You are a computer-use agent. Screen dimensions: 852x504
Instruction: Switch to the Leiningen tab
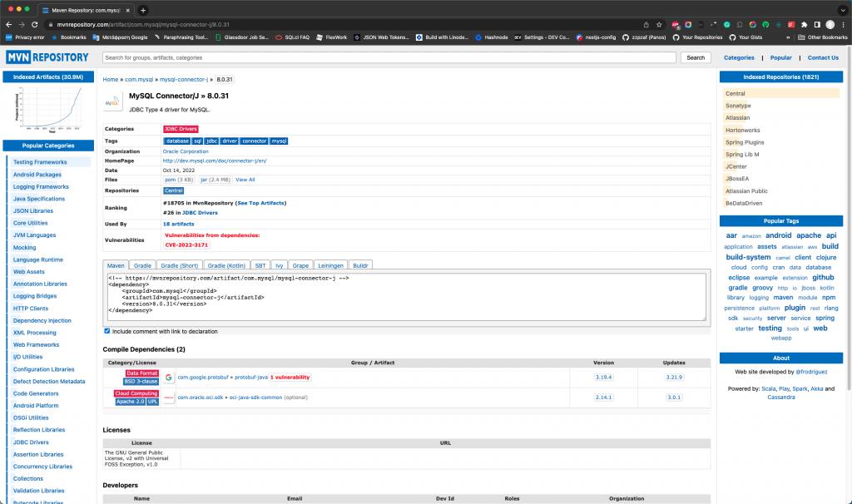tap(330, 265)
